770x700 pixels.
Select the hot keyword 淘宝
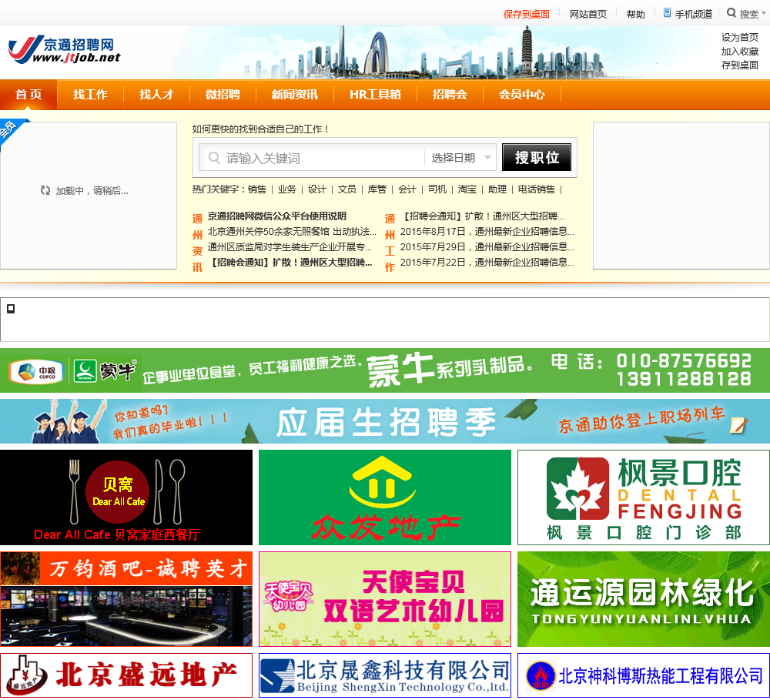point(467,189)
